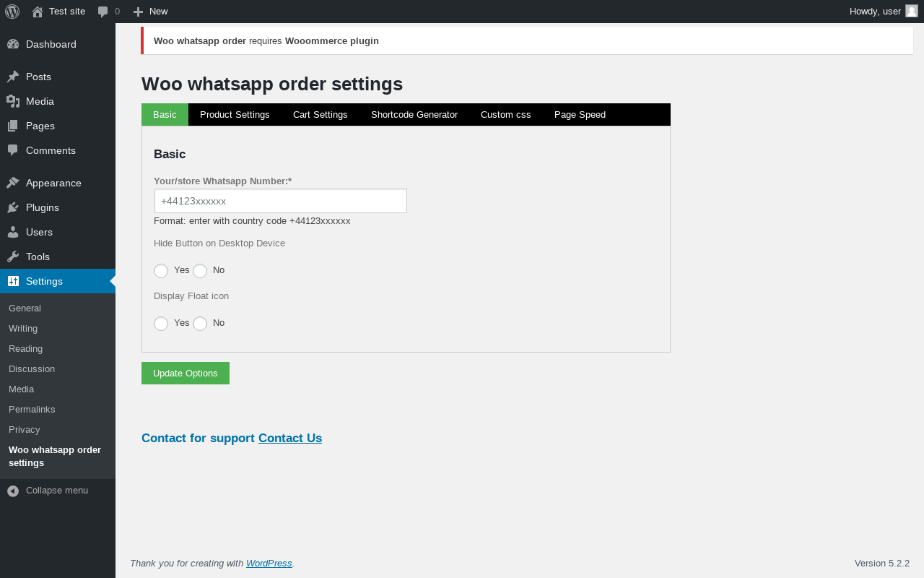
Task: Collapse the admin sidebar menu
Action: click(x=48, y=491)
